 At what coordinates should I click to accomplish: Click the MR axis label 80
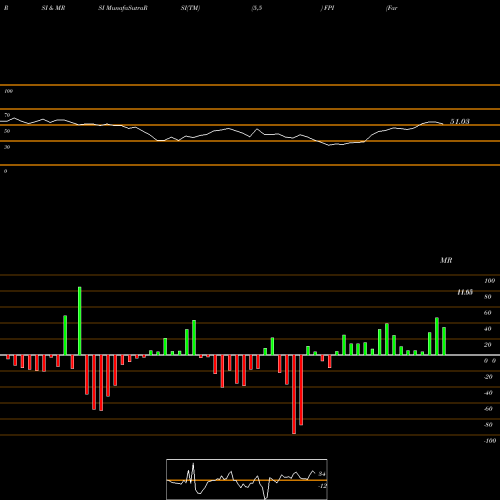click(488, 297)
